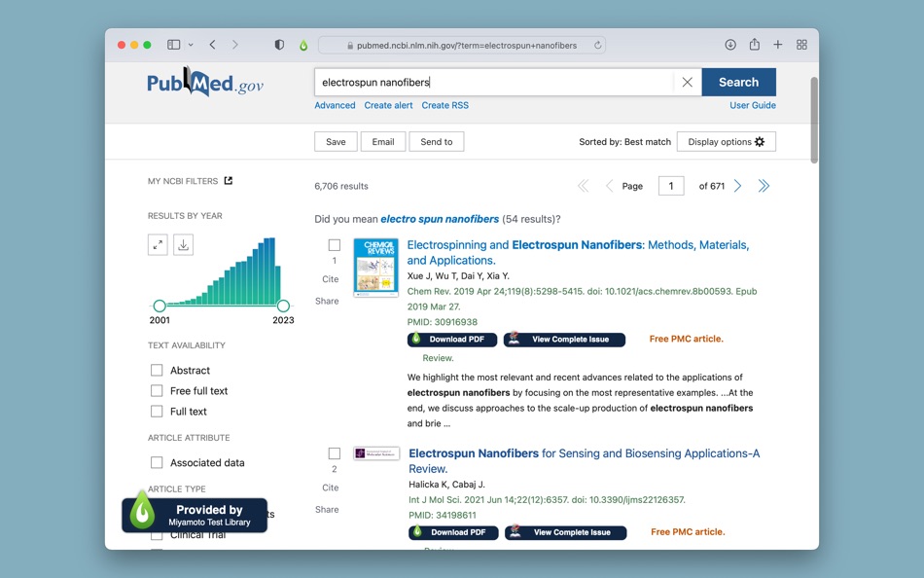The height and width of the screenshot is (578, 924).
Task: Open the User Guide link
Action: (x=753, y=105)
